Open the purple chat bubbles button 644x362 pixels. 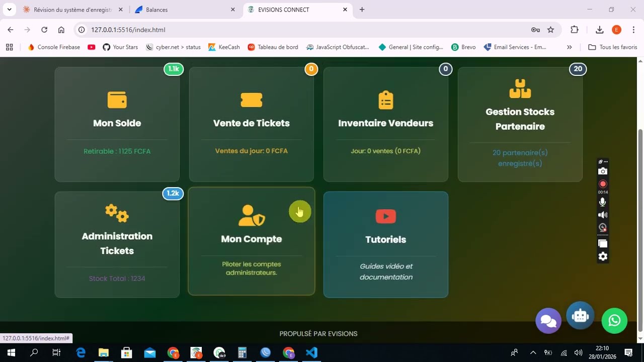coord(548,321)
